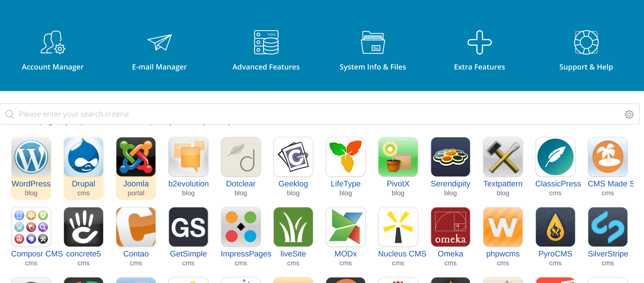This screenshot has width=644, height=283.
Task: Open the MODx cms icon
Action: click(x=346, y=227)
